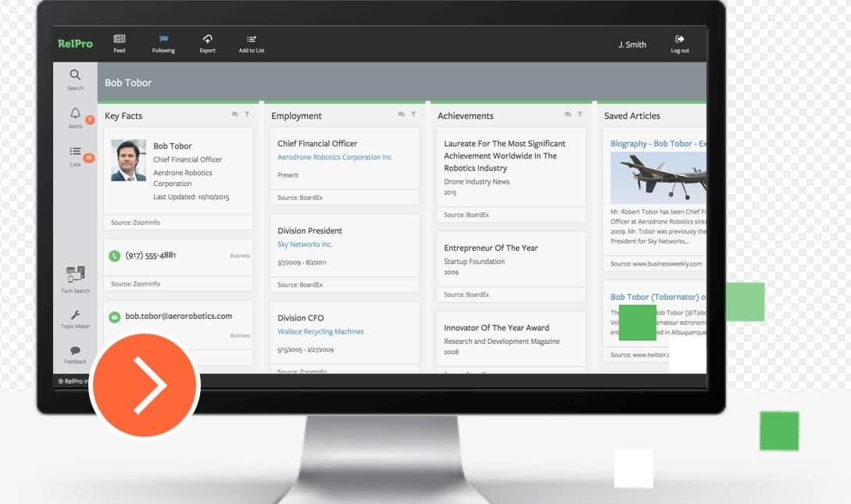Click the Following flag icon
The width and height of the screenshot is (851, 504).
[163, 39]
